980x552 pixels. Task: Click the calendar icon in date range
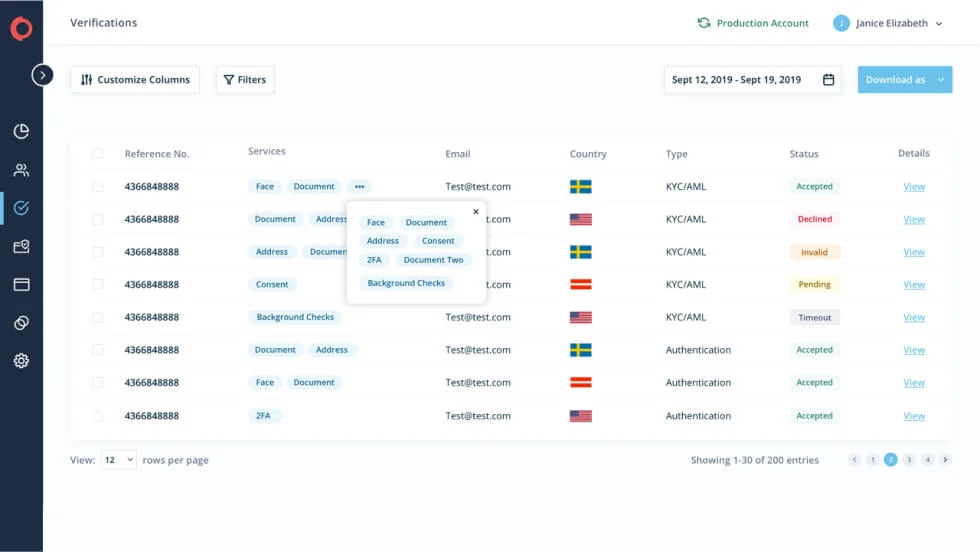(x=828, y=80)
